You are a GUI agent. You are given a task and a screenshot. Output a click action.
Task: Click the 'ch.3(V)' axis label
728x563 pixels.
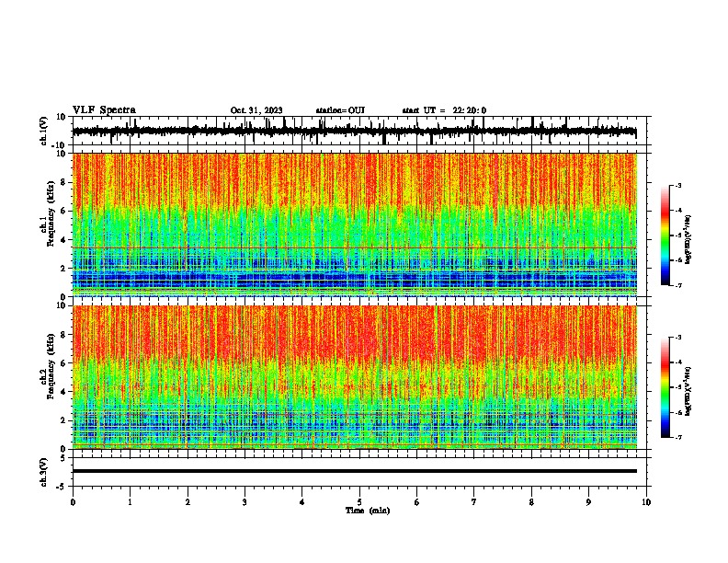pos(44,472)
